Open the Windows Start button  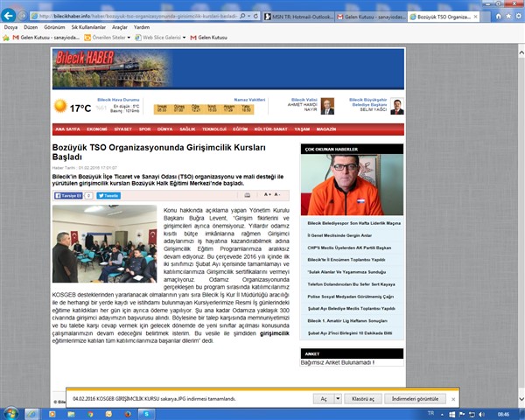click(10, 414)
